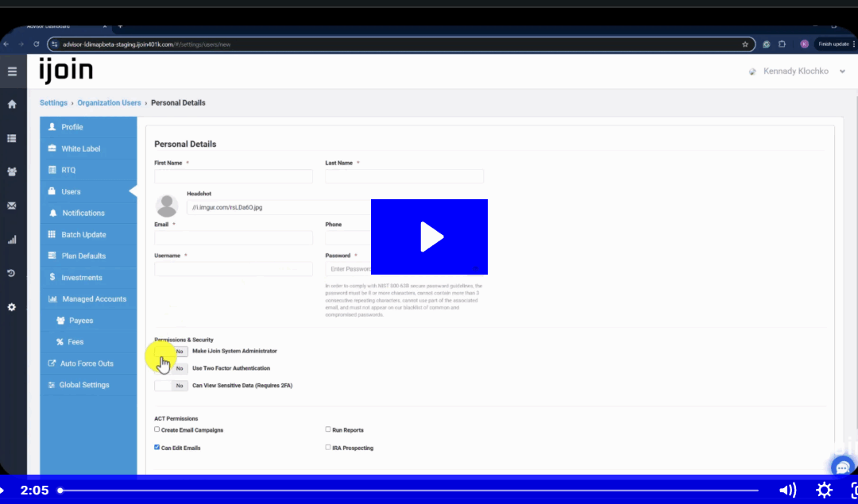Open the people group icon in left rail
Screen dimensions: 858x504
(x=11, y=171)
